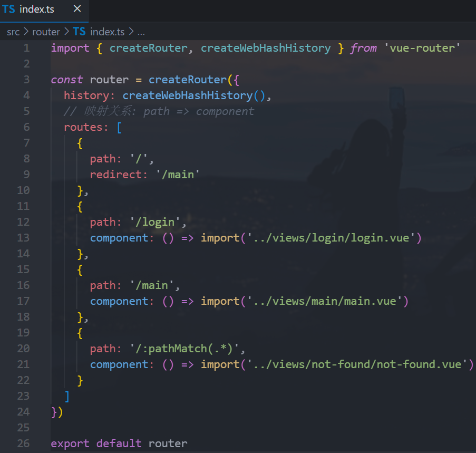The height and width of the screenshot is (453, 476).
Task: Click line number 26 in the gutter
Action: pos(23,444)
